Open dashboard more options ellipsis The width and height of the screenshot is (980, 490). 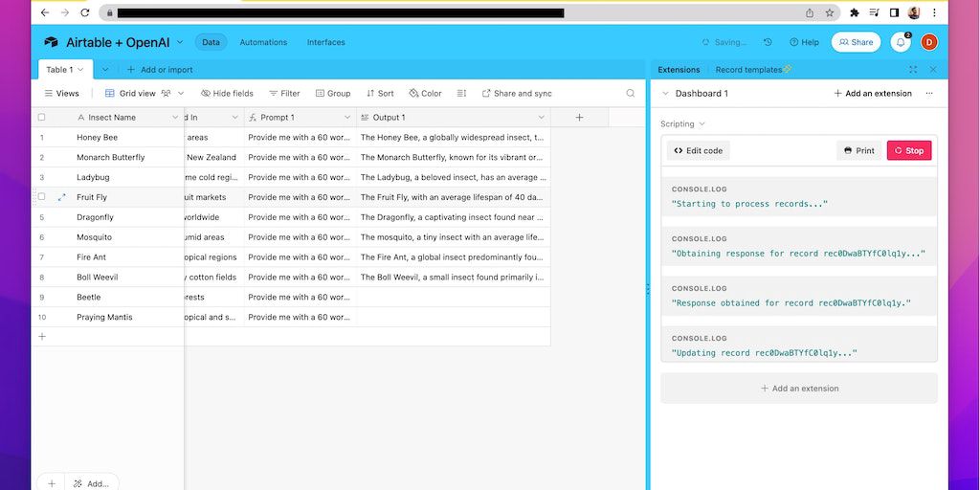(929, 94)
